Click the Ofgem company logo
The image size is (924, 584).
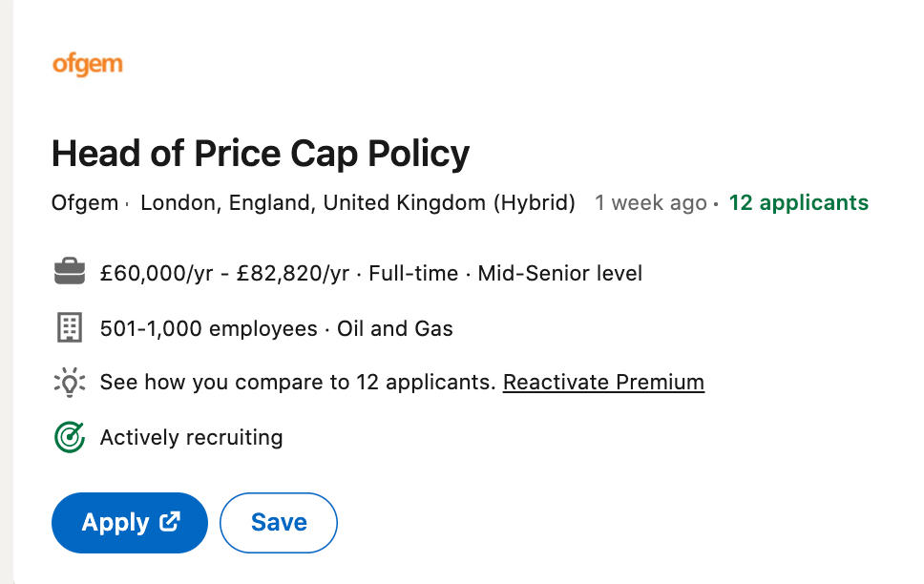[87, 66]
